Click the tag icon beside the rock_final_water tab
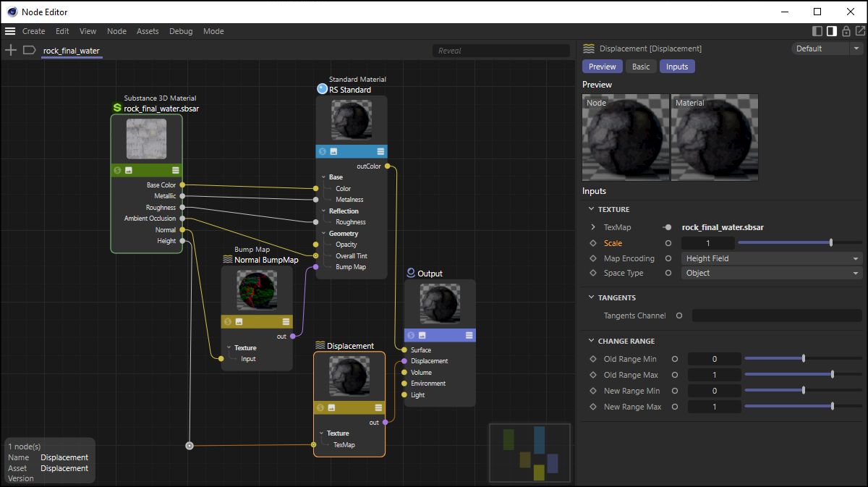The height and width of the screenshot is (487, 868). pos(30,50)
